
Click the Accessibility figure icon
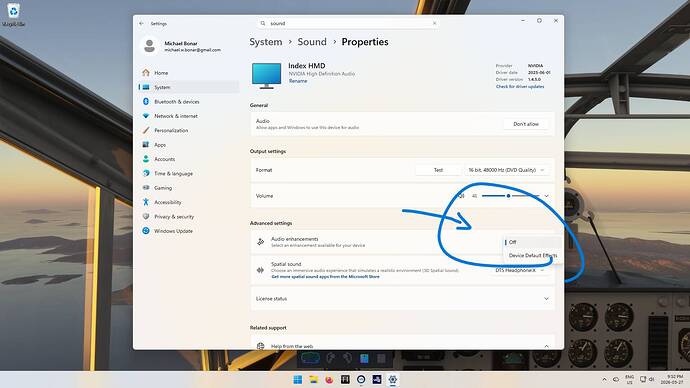pos(146,202)
